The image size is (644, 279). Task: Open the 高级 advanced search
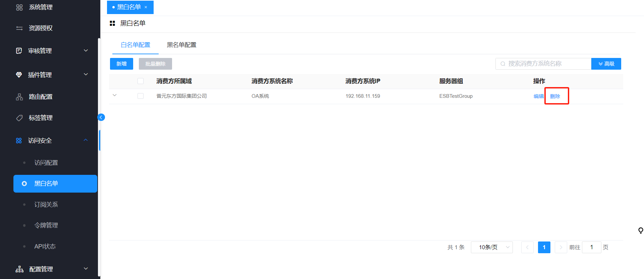pos(606,64)
